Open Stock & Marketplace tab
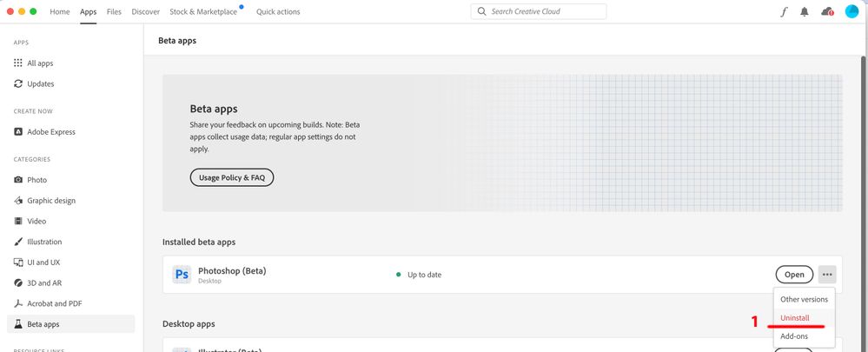 (203, 11)
